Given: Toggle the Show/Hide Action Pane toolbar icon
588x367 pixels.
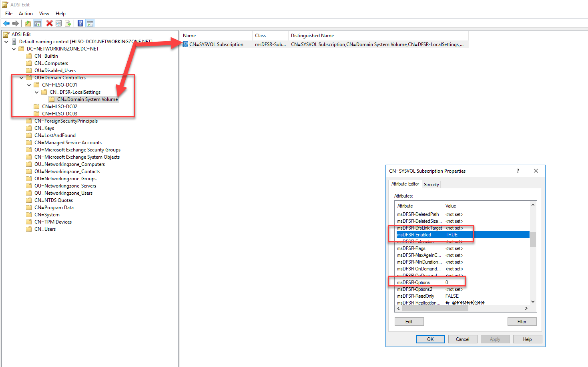Looking at the screenshot, I should coord(90,23).
